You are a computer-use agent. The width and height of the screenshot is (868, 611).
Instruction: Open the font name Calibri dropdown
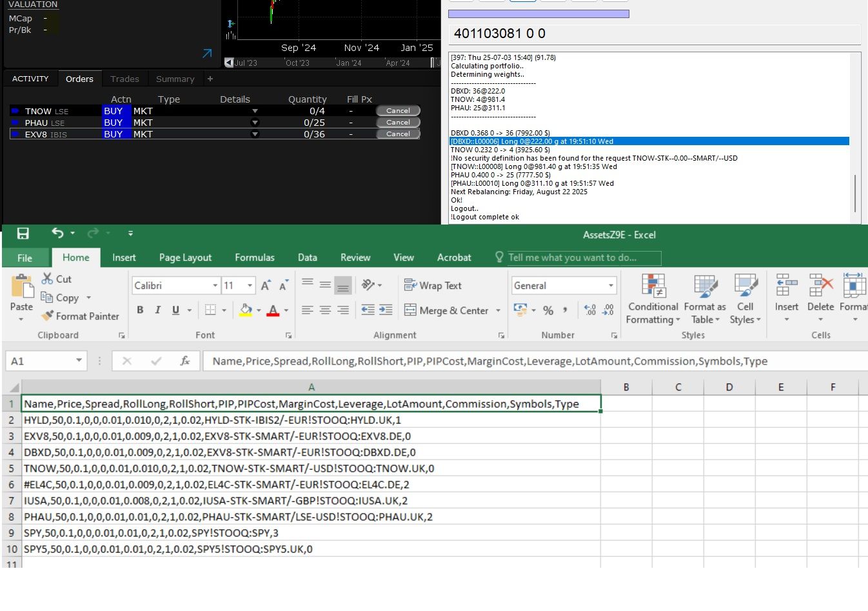(215, 285)
